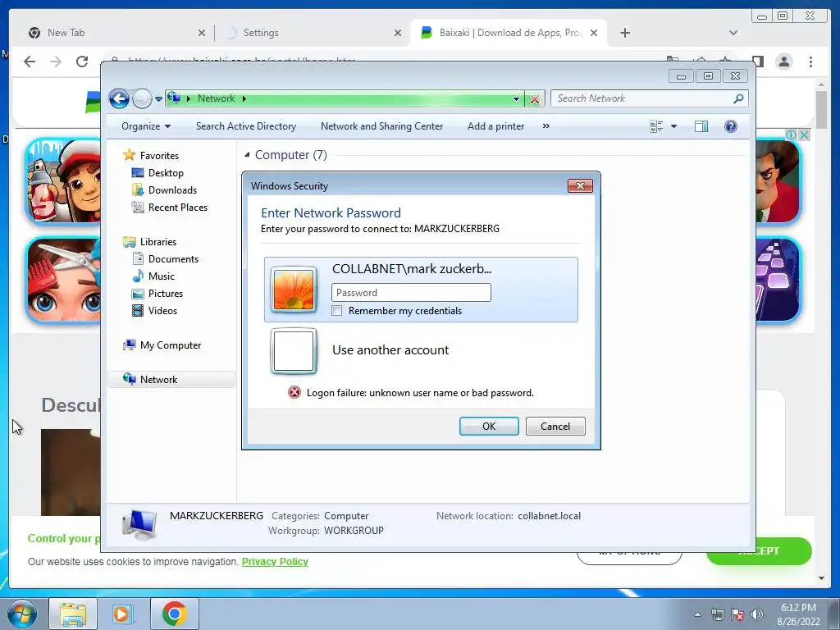Open Documents library
The image size is (840, 630).
click(173, 258)
